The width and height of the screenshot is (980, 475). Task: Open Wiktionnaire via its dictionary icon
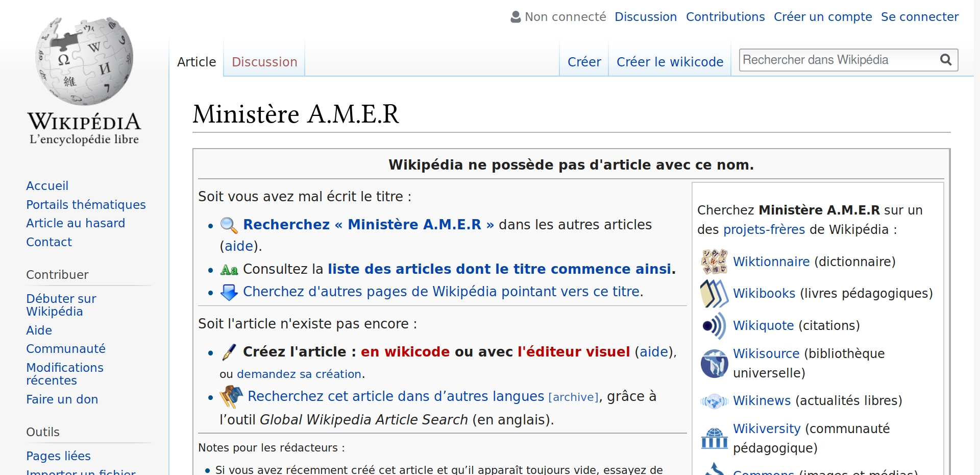click(714, 262)
